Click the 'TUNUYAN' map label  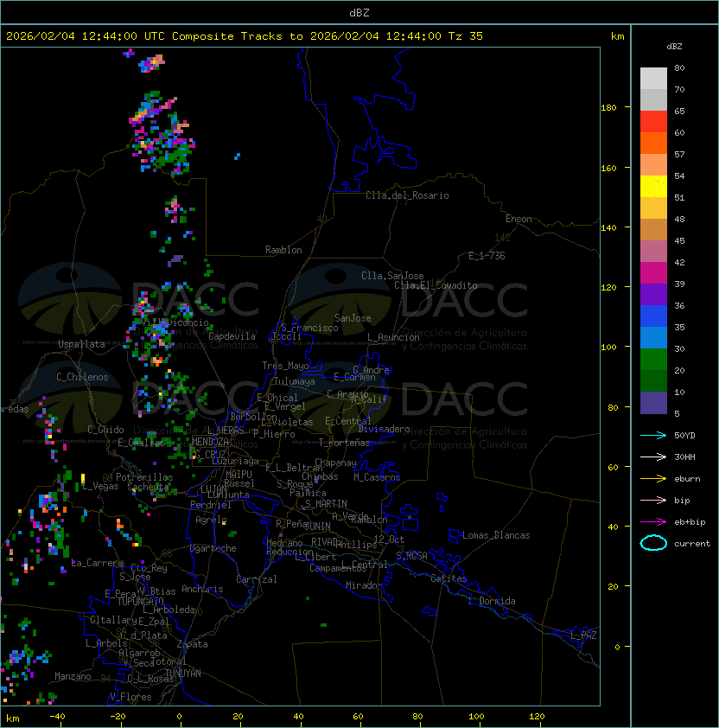point(183,674)
